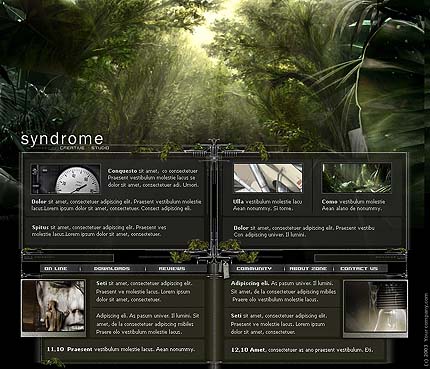430x369 pixels.
Task: Open the metallic pipes thumbnail image
Action: point(268,178)
